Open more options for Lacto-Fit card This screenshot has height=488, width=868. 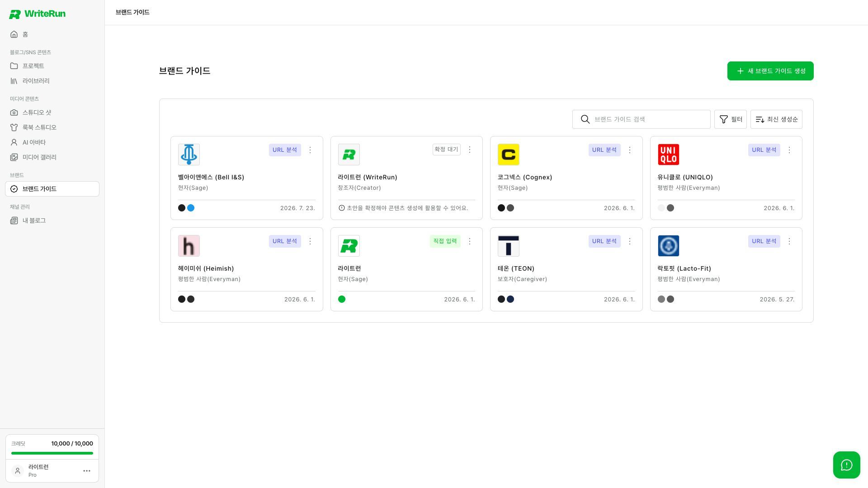point(789,241)
